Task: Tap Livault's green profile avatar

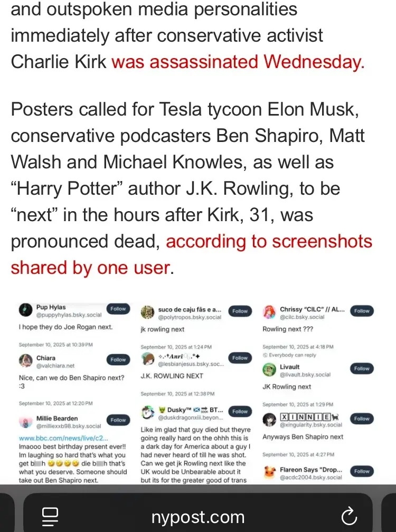Action: tap(269, 369)
